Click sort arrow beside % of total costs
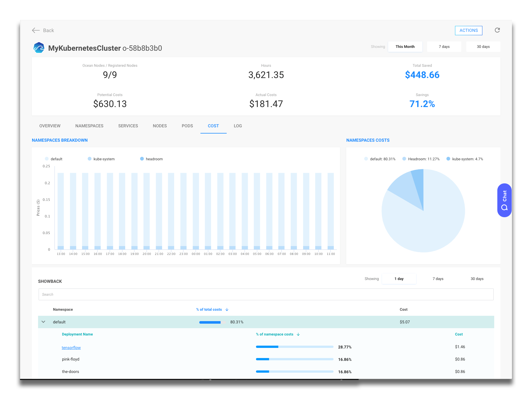 click(x=227, y=310)
